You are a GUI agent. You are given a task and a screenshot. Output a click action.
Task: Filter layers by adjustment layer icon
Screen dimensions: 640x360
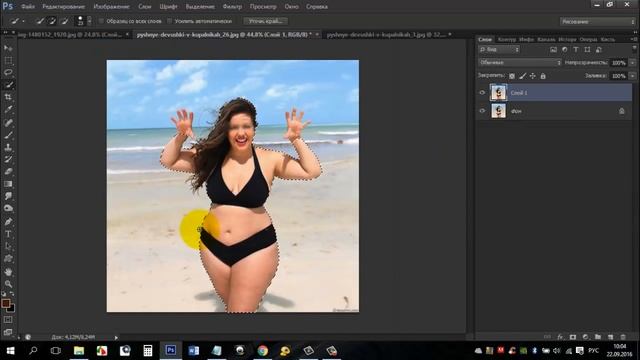(564, 49)
